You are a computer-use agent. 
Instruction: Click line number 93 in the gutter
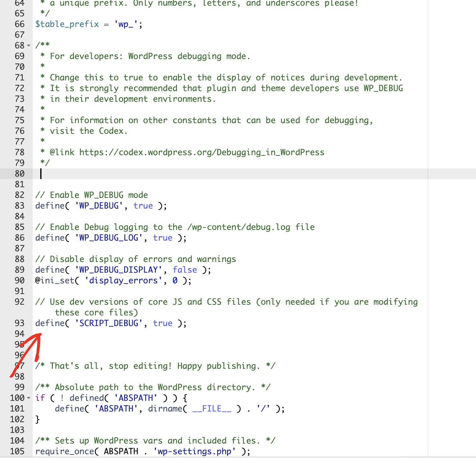pyautogui.click(x=19, y=323)
